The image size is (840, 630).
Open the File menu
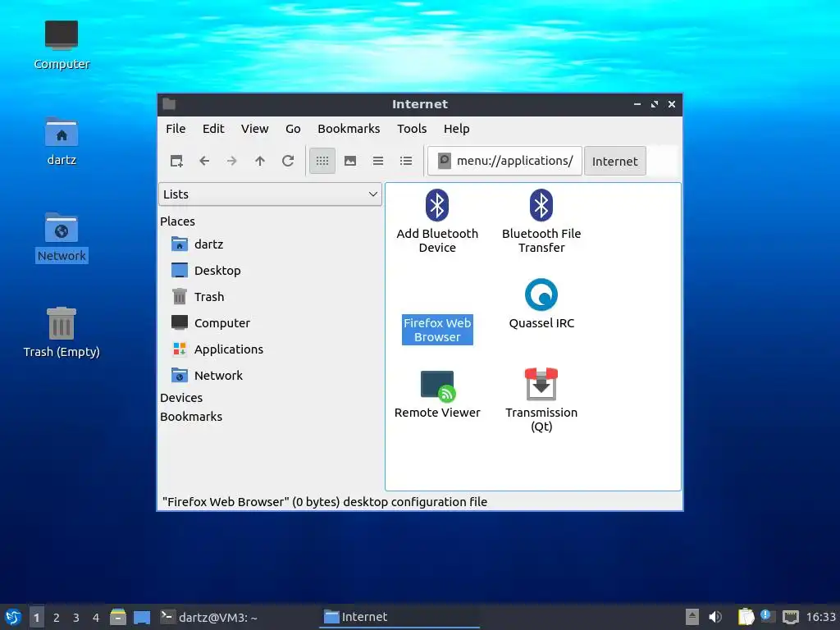[176, 129]
